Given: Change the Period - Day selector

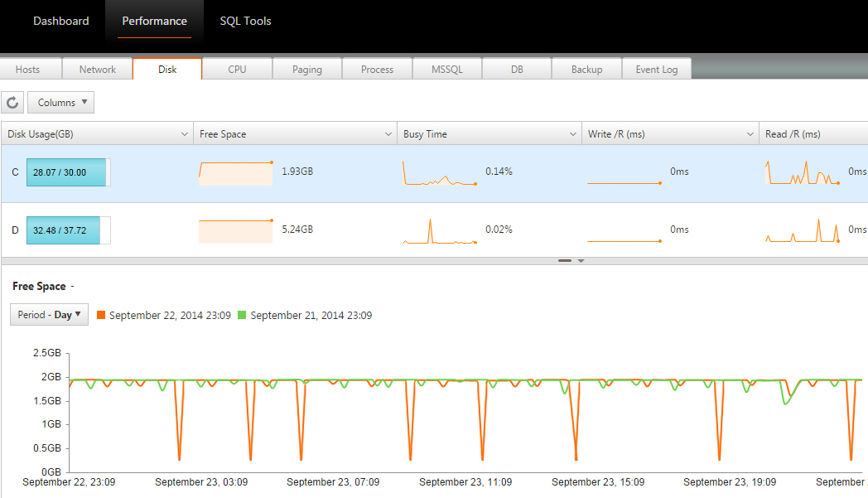Looking at the screenshot, I should point(49,315).
